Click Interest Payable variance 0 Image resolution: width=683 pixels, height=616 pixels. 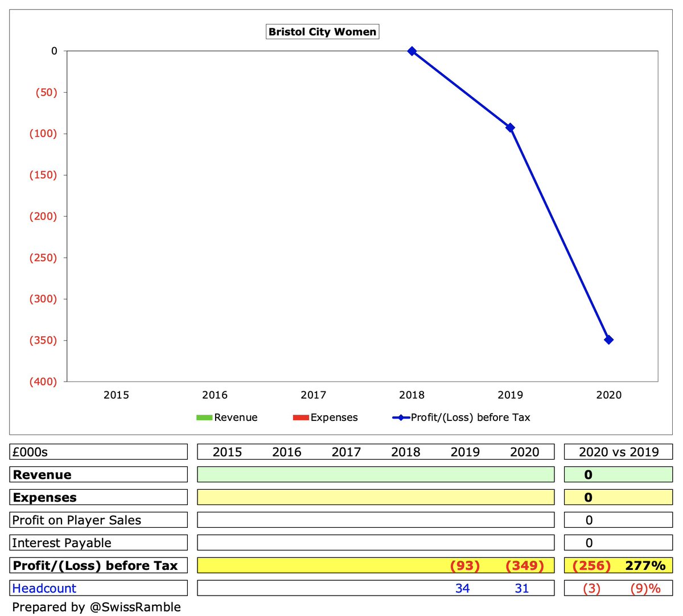click(589, 543)
